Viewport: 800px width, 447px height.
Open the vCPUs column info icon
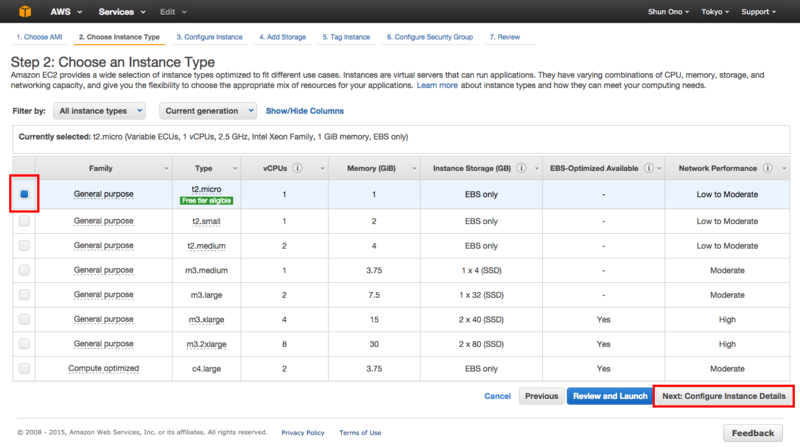(x=297, y=168)
